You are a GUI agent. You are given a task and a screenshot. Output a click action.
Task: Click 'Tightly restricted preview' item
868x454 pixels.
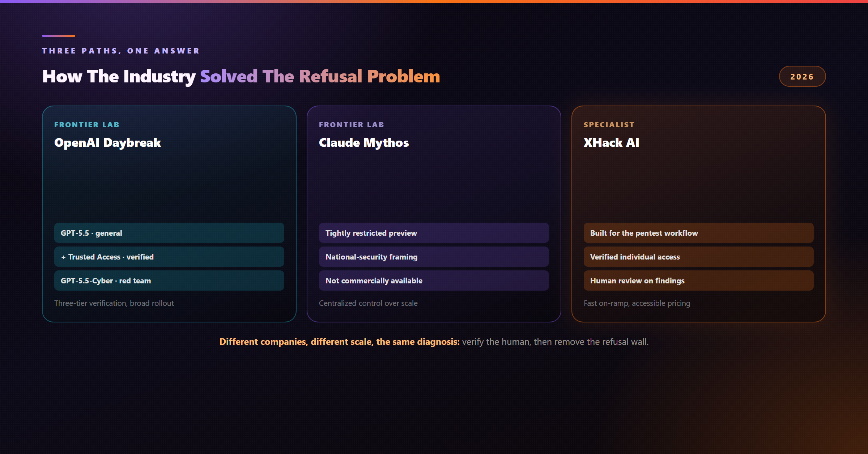click(434, 233)
